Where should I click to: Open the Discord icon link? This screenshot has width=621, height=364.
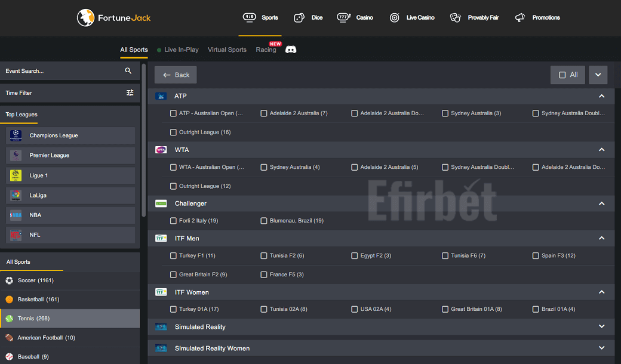coord(291,50)
